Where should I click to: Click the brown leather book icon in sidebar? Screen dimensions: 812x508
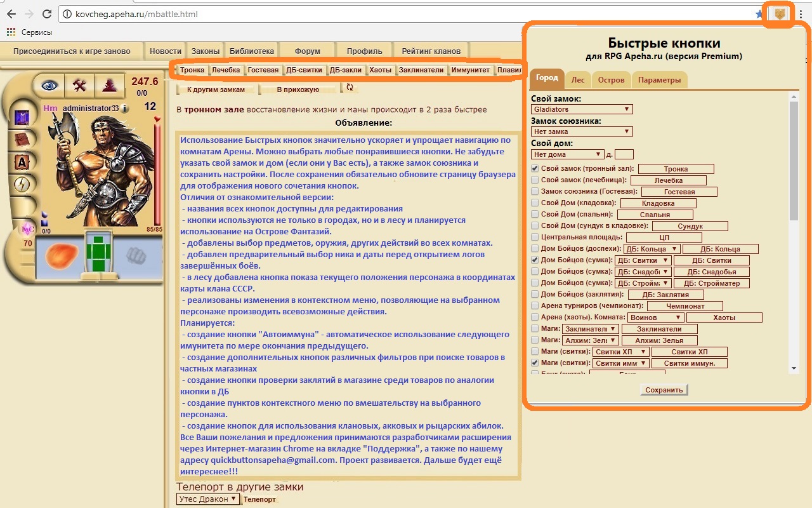click(23, 140)
